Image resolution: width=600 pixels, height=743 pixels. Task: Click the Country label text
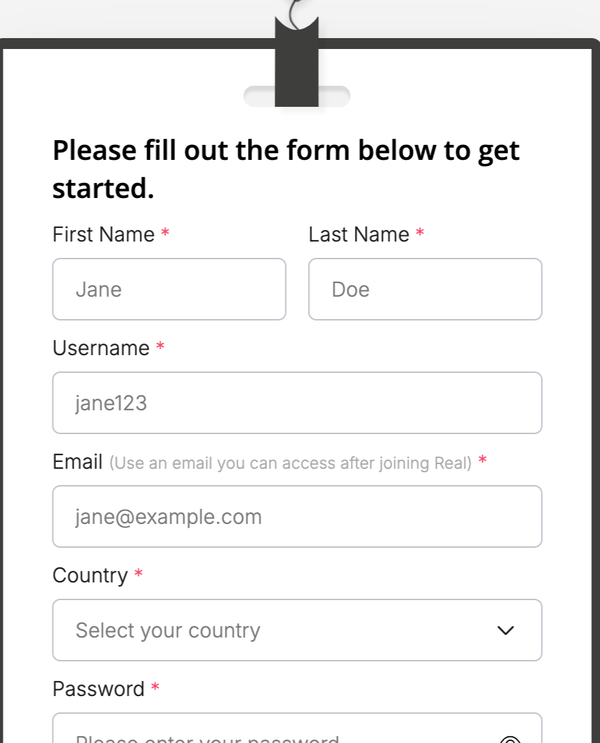click(89, 576)
